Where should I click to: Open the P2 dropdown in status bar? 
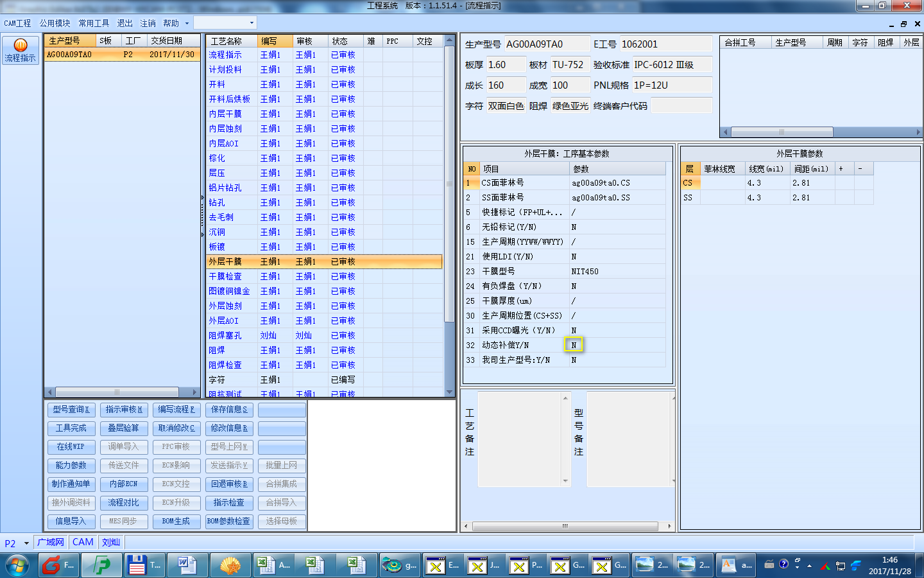pyautogui.click(x=26, y=543)
